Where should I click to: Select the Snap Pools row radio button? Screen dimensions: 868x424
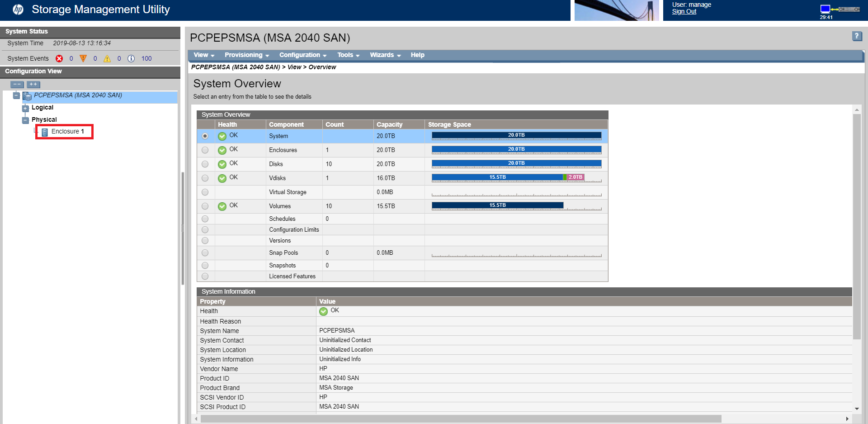tap(205, 252)
